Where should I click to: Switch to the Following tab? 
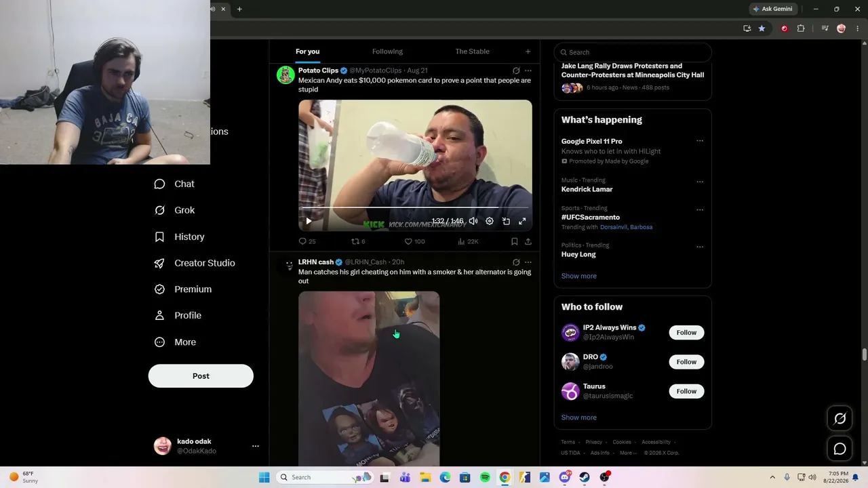click(x=387, y=52)
